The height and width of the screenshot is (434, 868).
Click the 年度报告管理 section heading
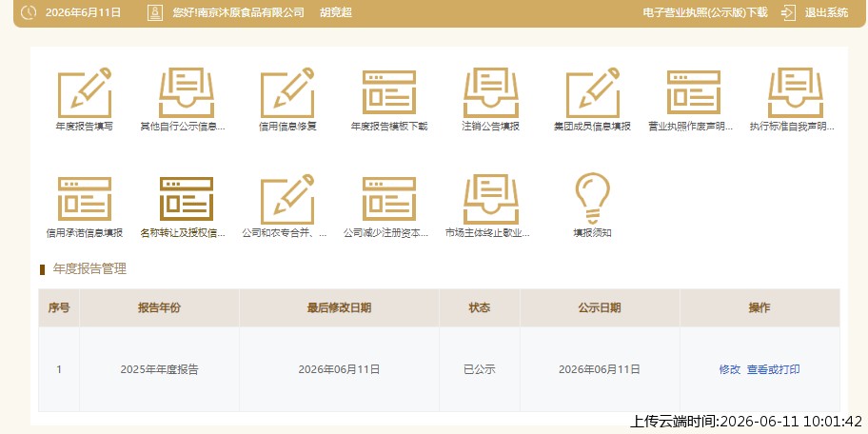coord(89,269)
